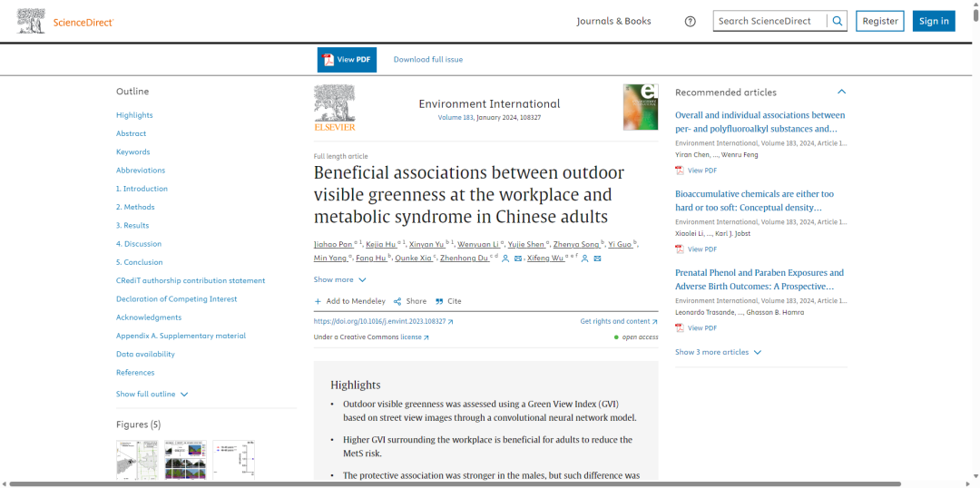Viewport: 980px width, 488px height.
Task: Open the ScienceDirect home logo
Action: 65,21
